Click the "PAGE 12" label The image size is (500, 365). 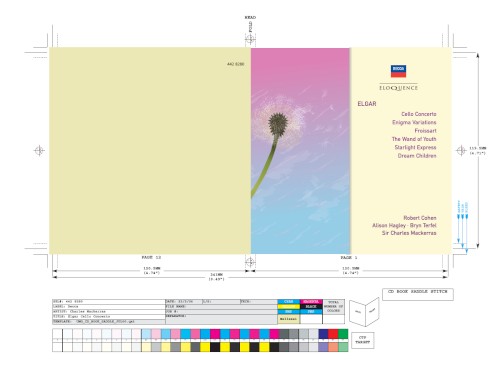151,257
